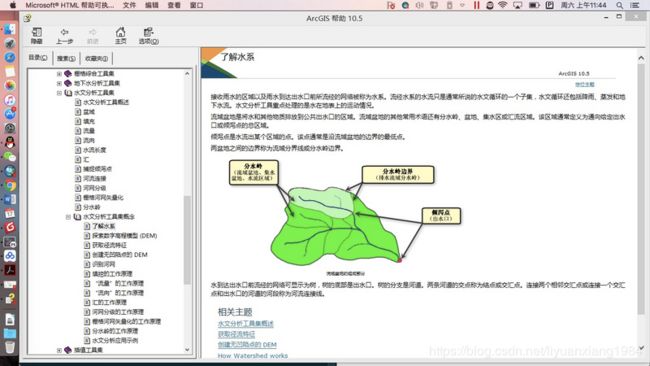Select the 流量 topic in tree
Screen dimensions: 650x366
click(x=89, y=131)
